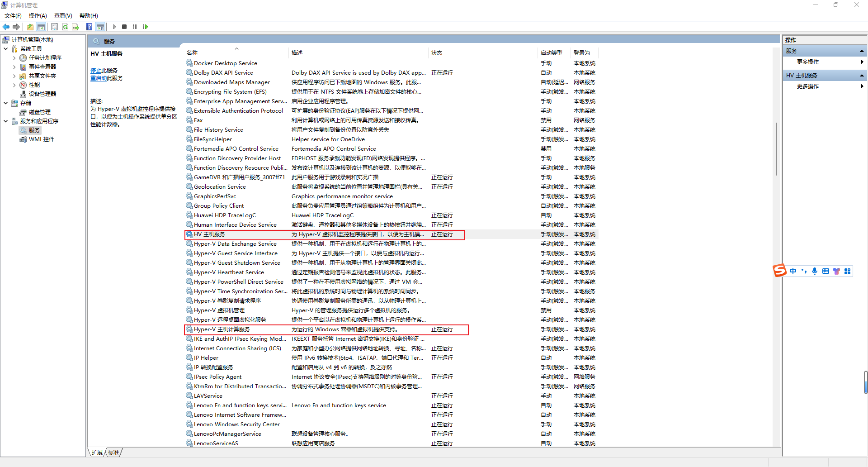Click the Forward arrow in toolbar
868x467 pixels.
(16, 27)
